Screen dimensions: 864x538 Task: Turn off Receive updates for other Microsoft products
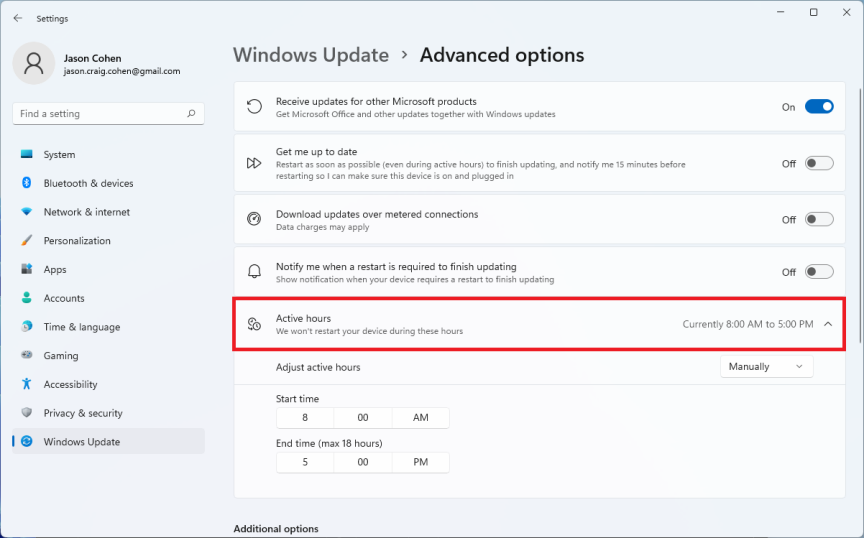point(818,107)
